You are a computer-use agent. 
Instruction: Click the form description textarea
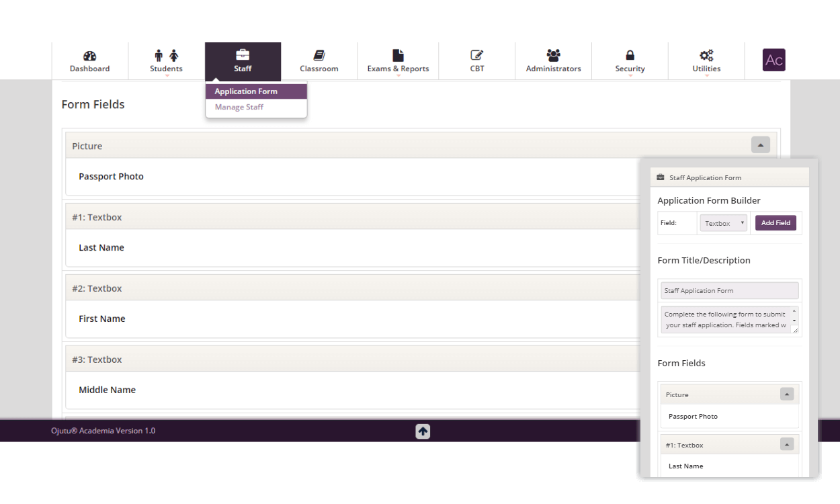tap(730, 320)
